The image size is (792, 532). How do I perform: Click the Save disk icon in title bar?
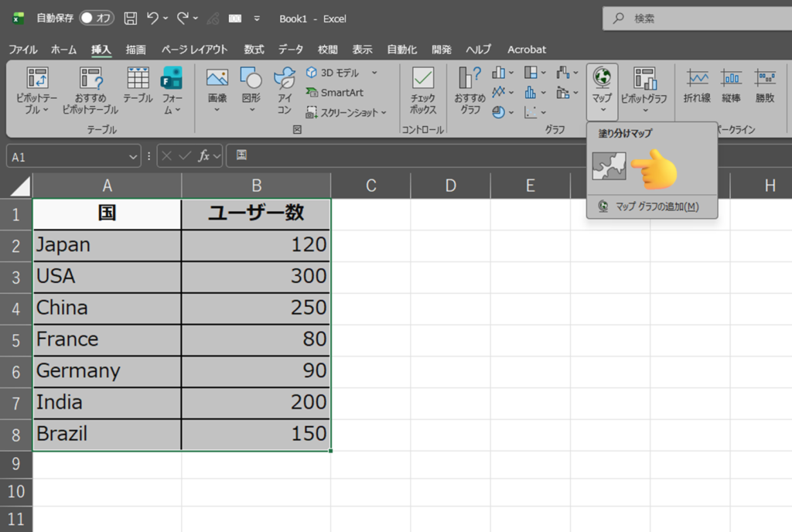click(131, 18)
